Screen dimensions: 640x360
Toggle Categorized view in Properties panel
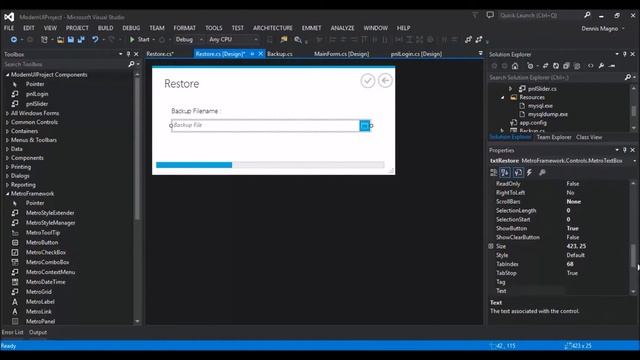tap(493, 173)
